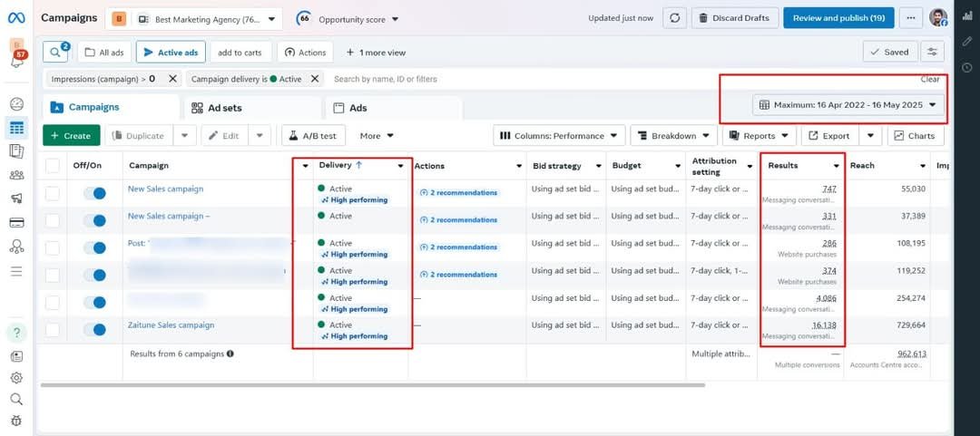Click the Meta logo icon
This screenshot has height=436, width=980.
coord(16,18)
